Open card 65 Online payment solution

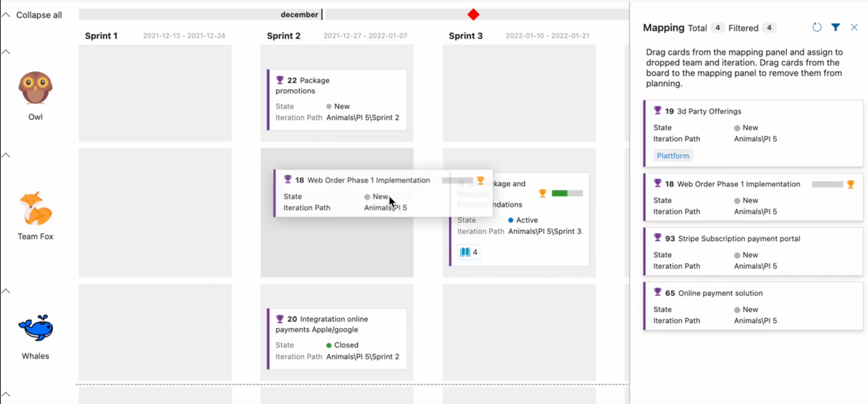(720, 293)
